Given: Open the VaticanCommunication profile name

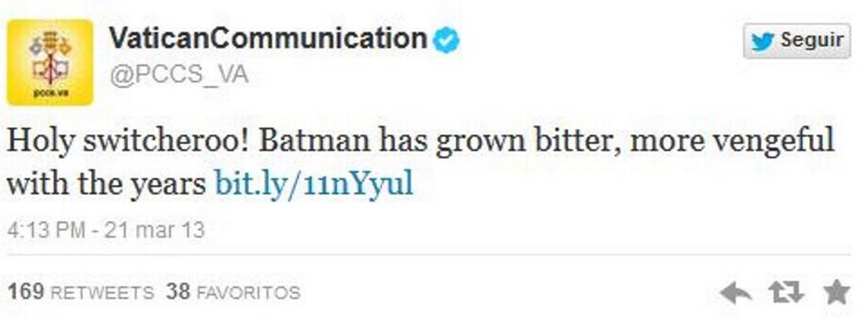Looking at the screenshot, I should pyautogui.click(x=268, y=39).
